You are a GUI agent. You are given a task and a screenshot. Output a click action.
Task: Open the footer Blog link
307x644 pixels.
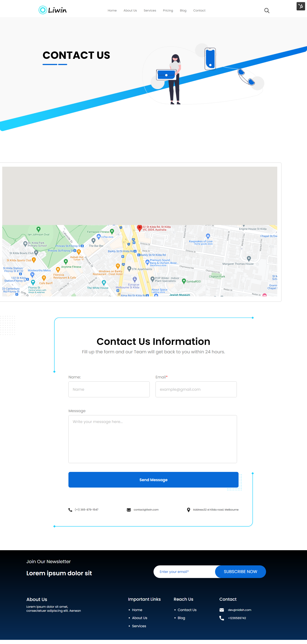click(181, 618)
